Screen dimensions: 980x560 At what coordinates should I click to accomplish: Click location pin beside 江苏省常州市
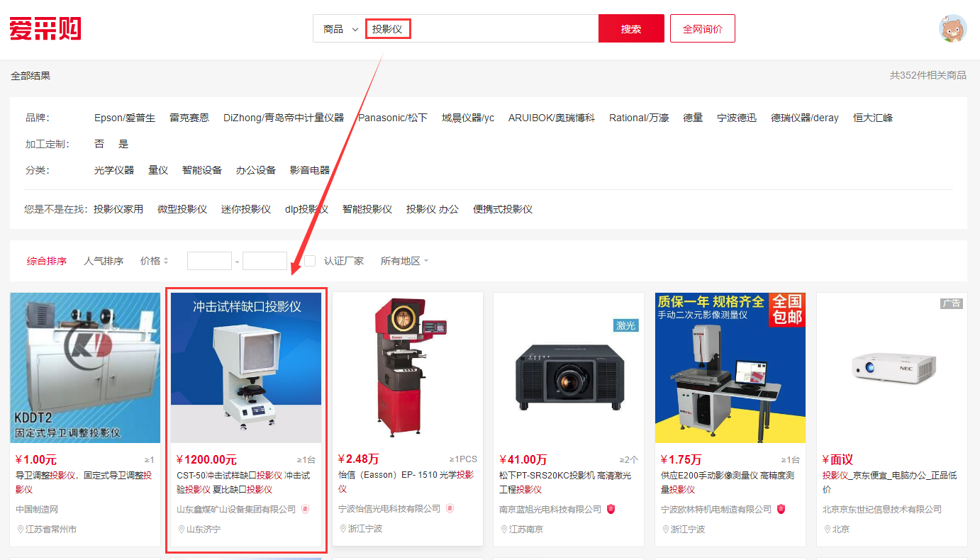click(20, 530)
